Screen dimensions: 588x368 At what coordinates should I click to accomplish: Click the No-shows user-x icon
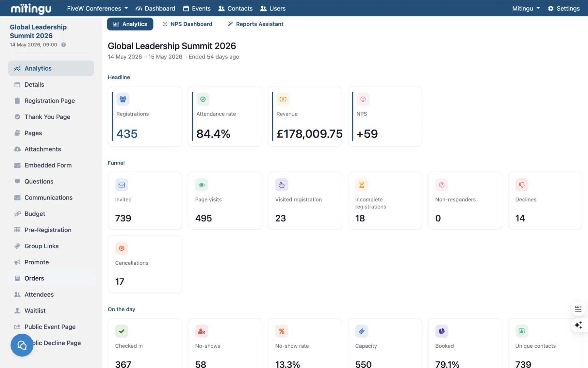[x=202, y=331]
